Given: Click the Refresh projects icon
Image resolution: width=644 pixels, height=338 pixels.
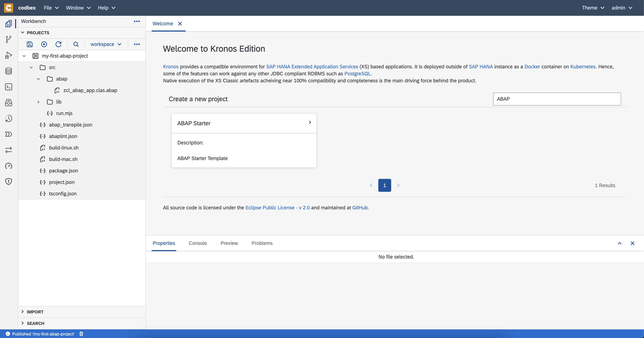Looking at the screenshot, I should click(58, 44).
